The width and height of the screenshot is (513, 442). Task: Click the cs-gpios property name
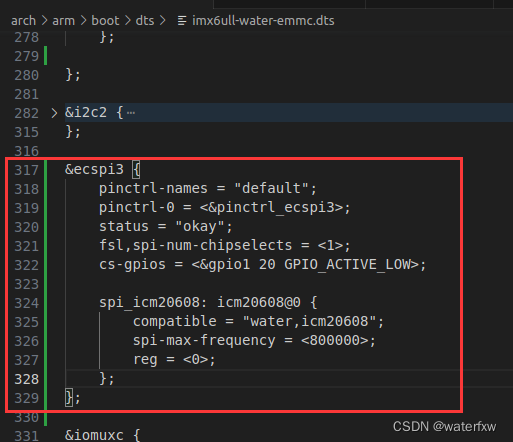click(x=132, y=265)
